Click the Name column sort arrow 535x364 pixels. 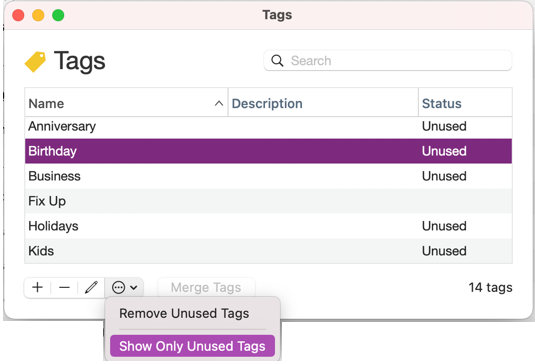(x=219, y=103)
